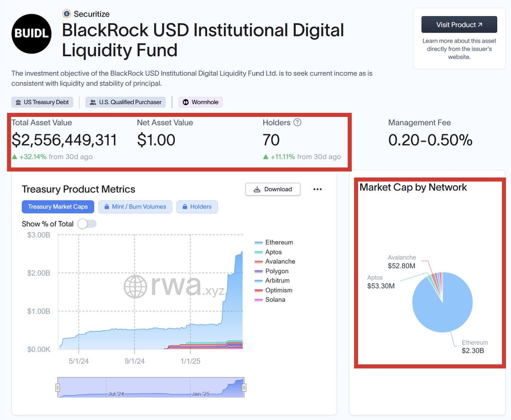Toggle the Aptos legend series

pyautogui.click(x=268, y=252)
